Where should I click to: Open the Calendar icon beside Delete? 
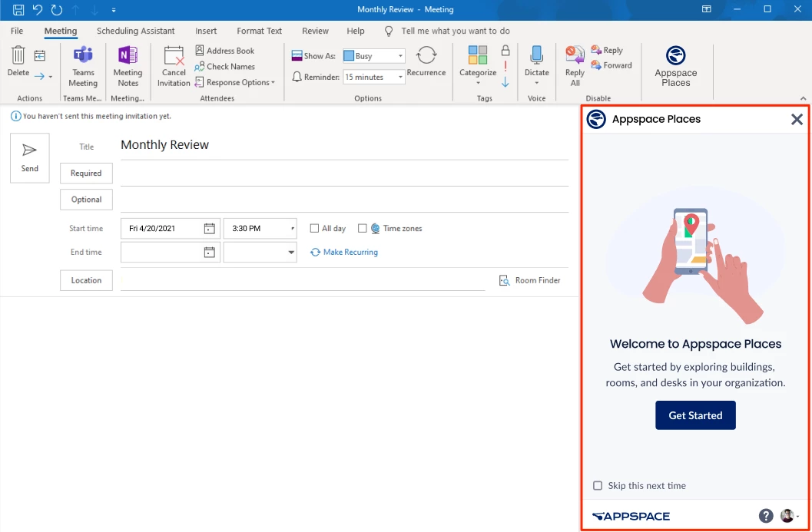tap(40, 55)
